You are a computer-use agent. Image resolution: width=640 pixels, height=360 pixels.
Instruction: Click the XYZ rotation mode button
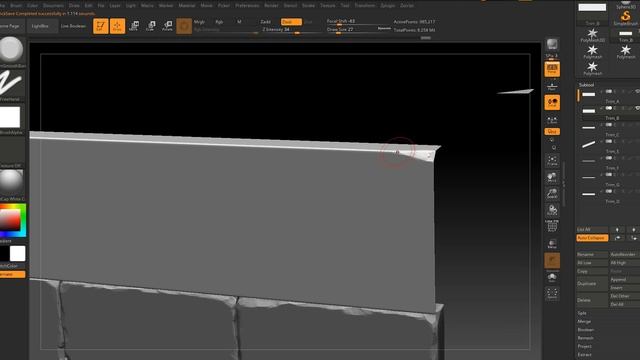click(x=552, y=131)
